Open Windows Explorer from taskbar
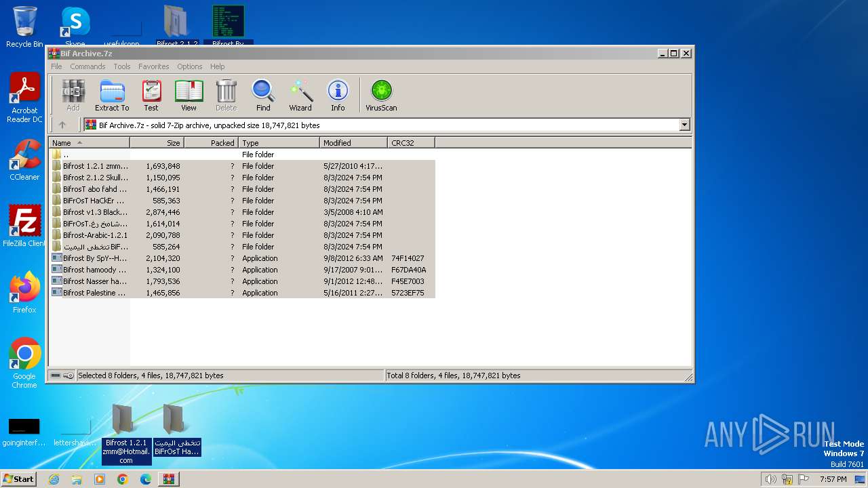868x488 pixels. 77,479
